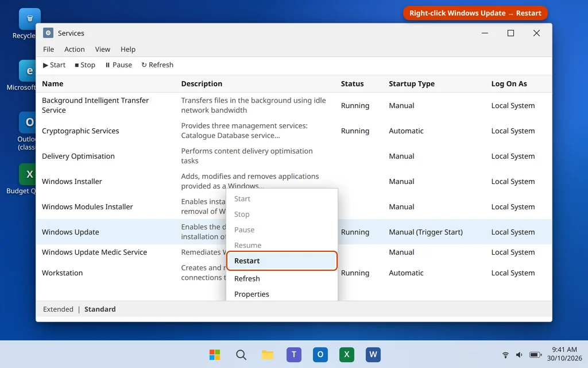Select Stop in the context menu
Image resolution: width=588 pixels, height=368 pixels.
[x=281, y=214]
